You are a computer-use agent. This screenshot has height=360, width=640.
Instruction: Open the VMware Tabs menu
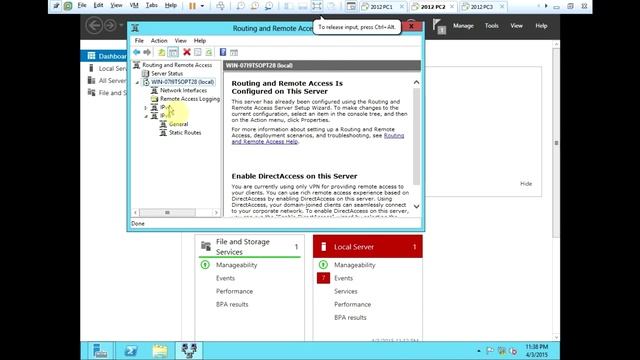[151, 5]
